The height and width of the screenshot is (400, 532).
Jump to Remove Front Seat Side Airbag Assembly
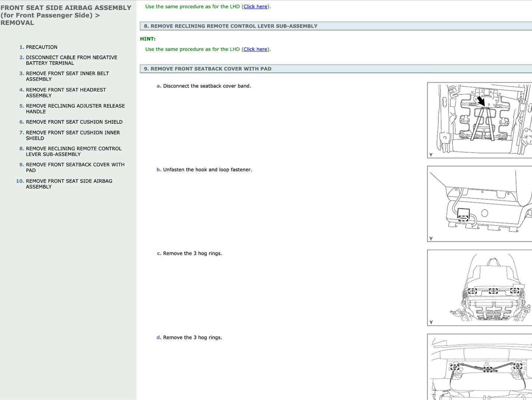[69, 184]
